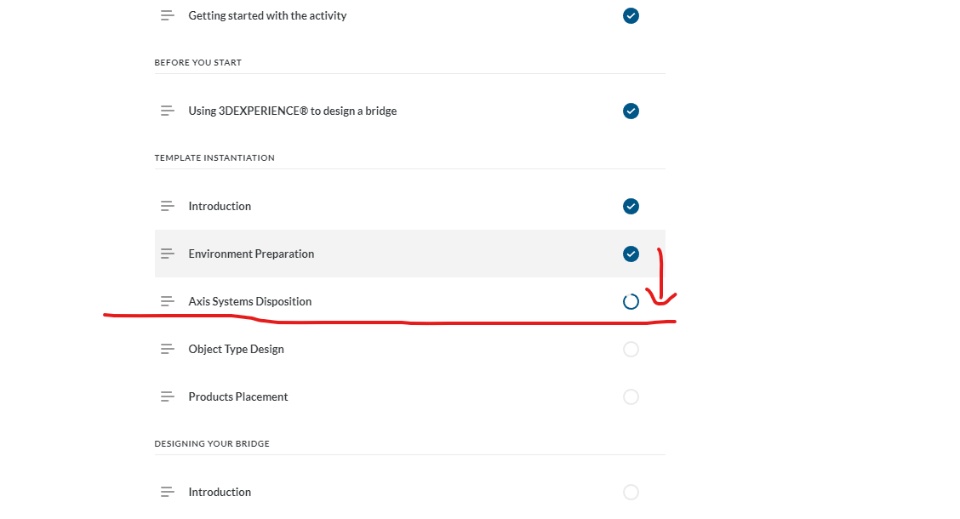Click list icon beside Using 3DEXPERIENCE to design a bridge

[x=168, y=111]
